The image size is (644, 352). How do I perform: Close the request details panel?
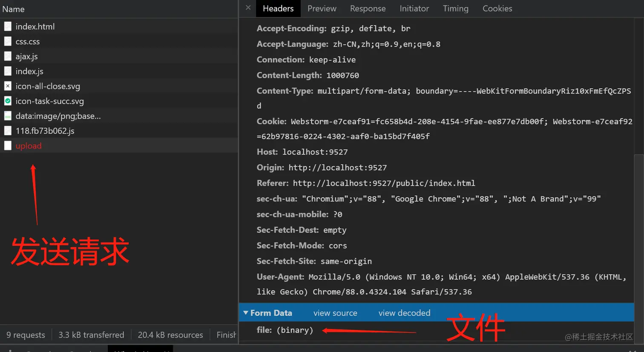click(x=248, y=8)
